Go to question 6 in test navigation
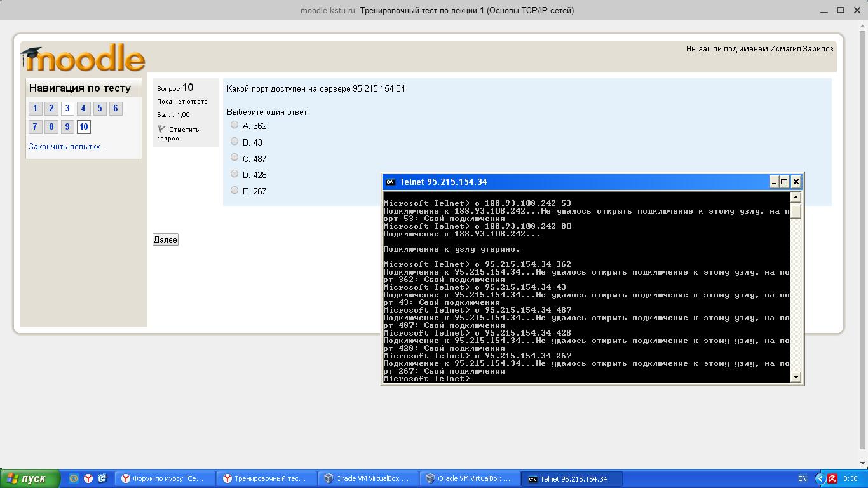Image resolution: width=868 pixels, height=488 pixels. (116, 109)
